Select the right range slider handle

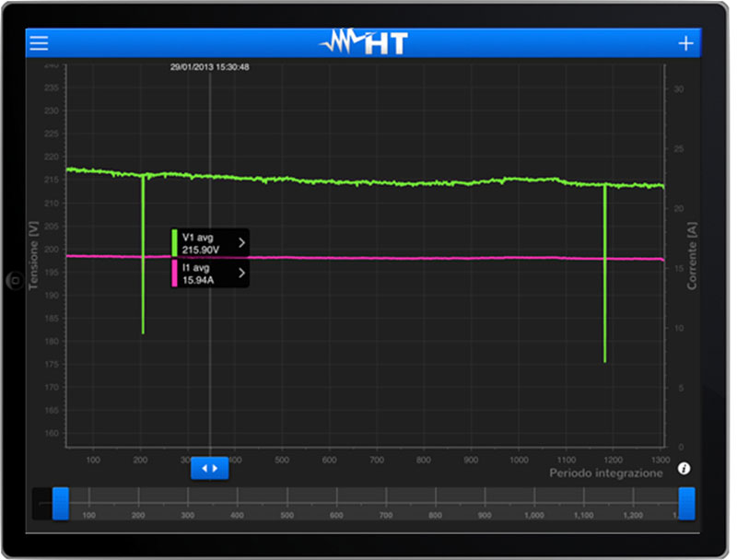point(686,503)
